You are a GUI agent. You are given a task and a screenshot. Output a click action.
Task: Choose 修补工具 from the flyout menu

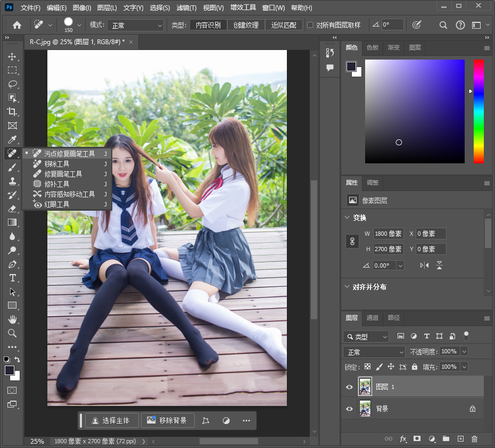coord(56,184)
